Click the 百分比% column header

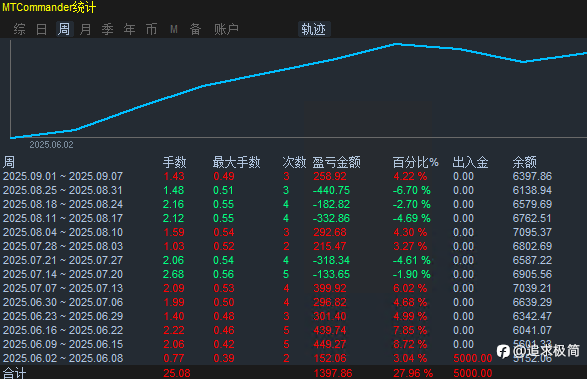pos(416,162)
